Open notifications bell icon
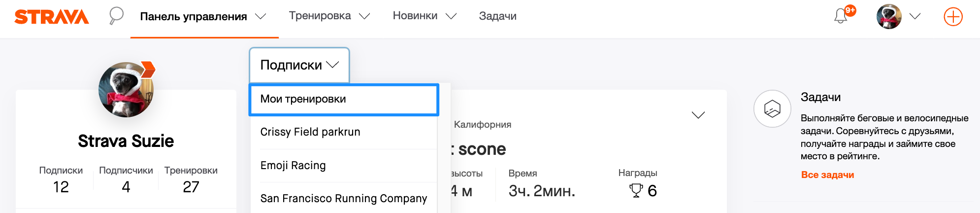Screen dimensions: 980x213 [841, 16]
